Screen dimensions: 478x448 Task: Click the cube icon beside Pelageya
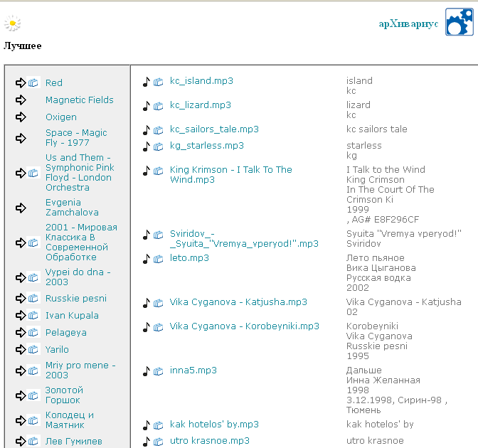(33, 333)
